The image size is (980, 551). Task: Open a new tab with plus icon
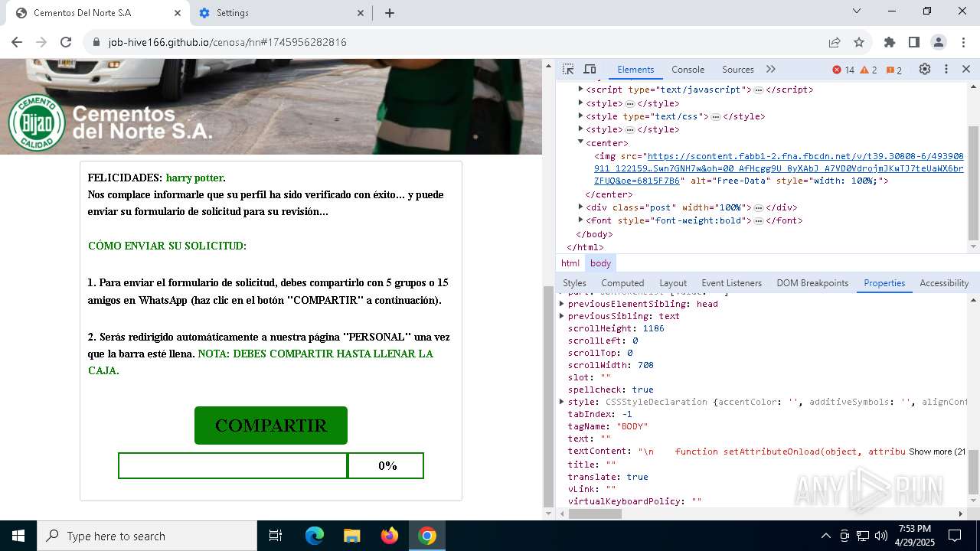pyautogui.click(x=390, y=13)
